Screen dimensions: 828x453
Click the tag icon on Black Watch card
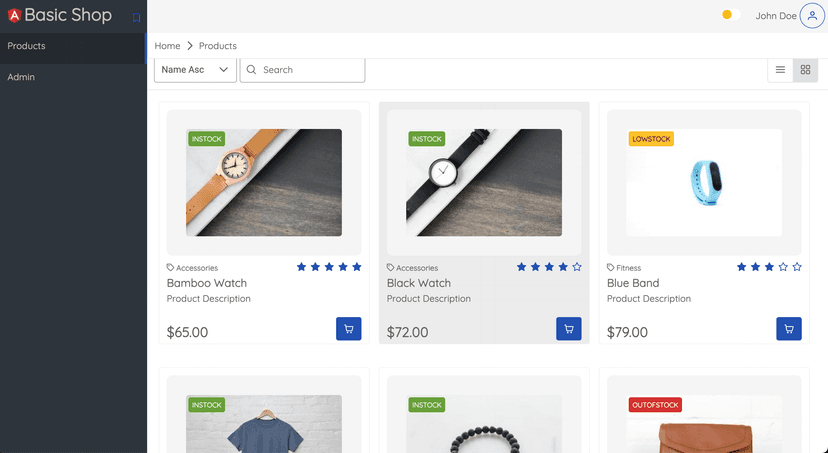coord(390,268)
